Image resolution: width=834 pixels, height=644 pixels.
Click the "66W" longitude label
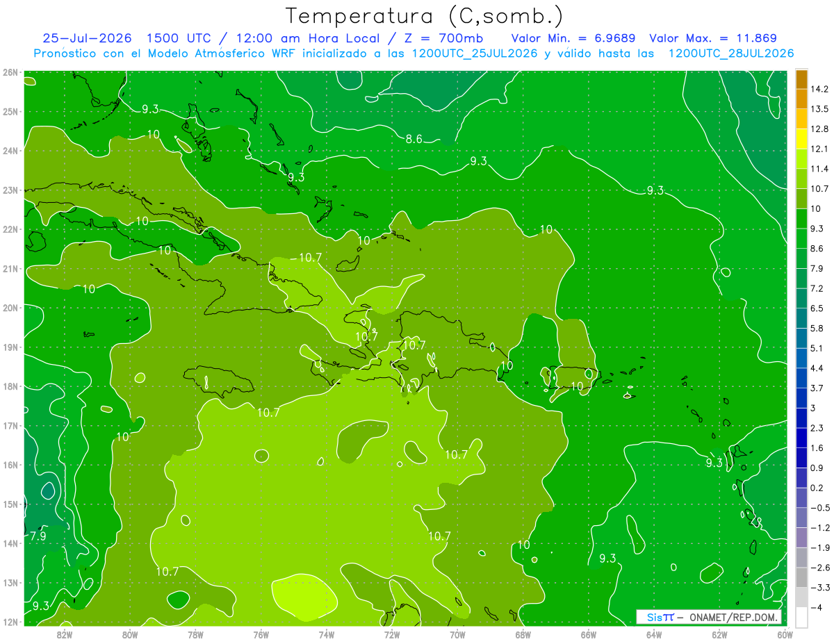coord(589,634)
